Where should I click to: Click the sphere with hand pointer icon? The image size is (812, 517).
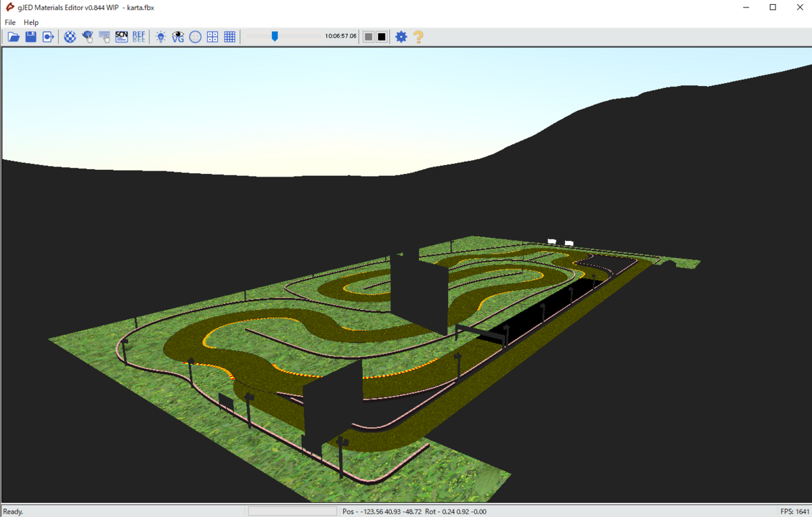pos(87,37)
